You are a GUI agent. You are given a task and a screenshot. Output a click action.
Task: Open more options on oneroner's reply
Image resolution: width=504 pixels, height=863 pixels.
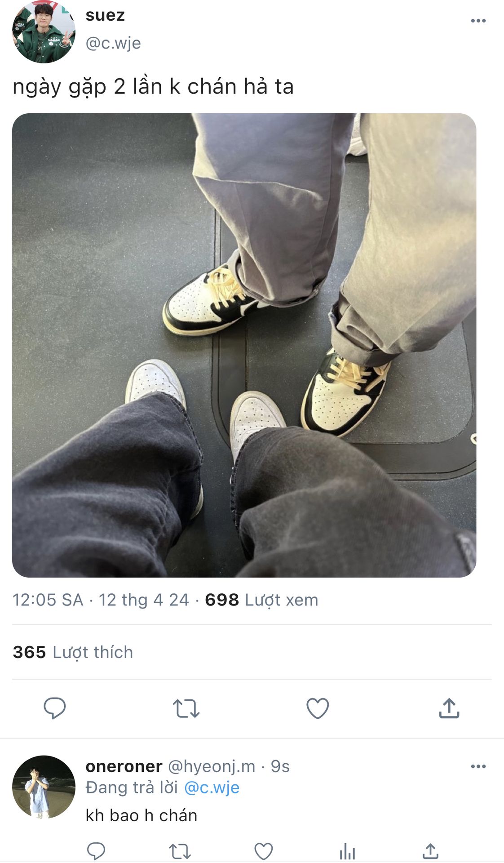click(x=478, y=766)
